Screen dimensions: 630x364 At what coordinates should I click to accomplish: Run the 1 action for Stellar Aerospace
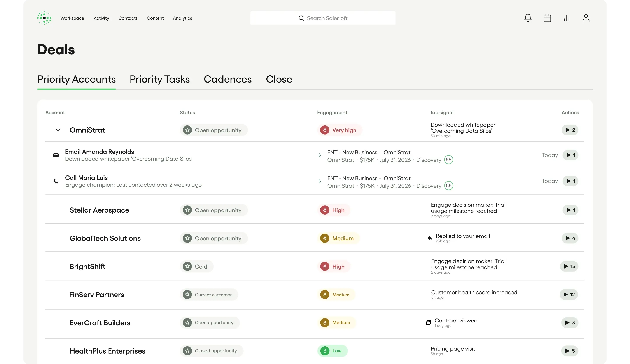[x=570, y=210]
